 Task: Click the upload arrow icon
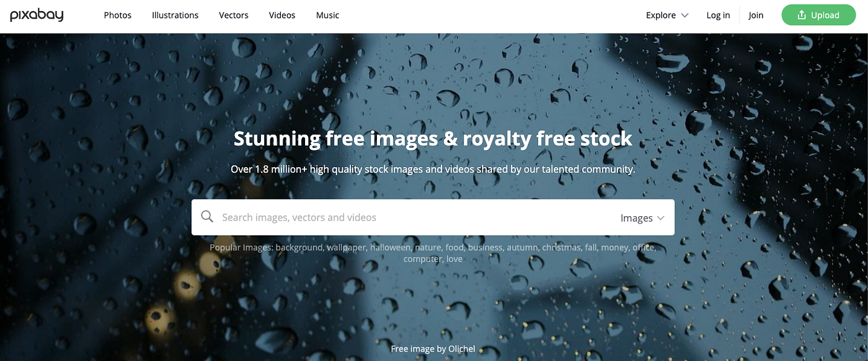[802, 15]
